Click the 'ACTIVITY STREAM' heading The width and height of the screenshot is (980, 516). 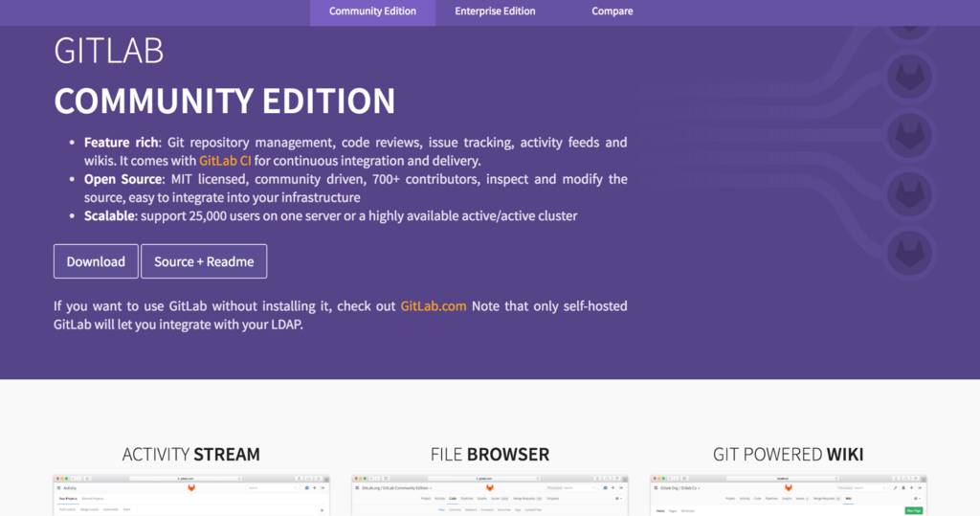pyautogui.click(x=191, y=454)
